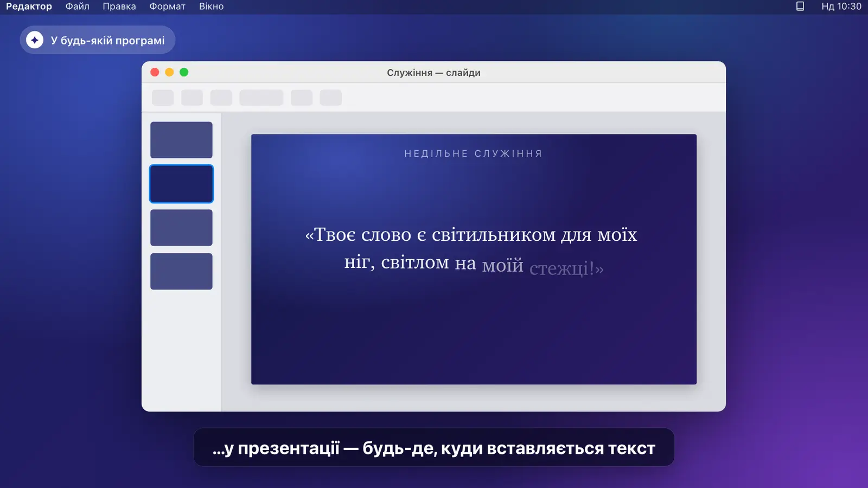Open the Файл menu
868x488 pixels.
(77, 7)
